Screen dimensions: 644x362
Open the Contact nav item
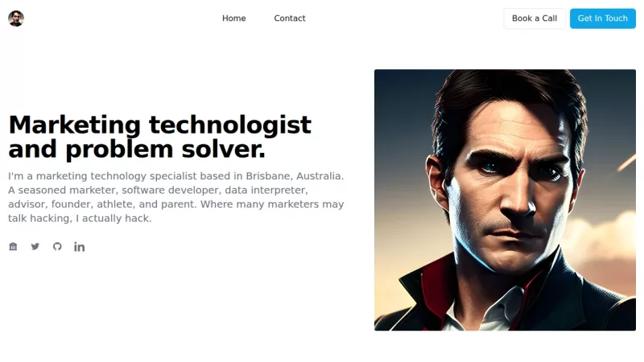point(290,19)
